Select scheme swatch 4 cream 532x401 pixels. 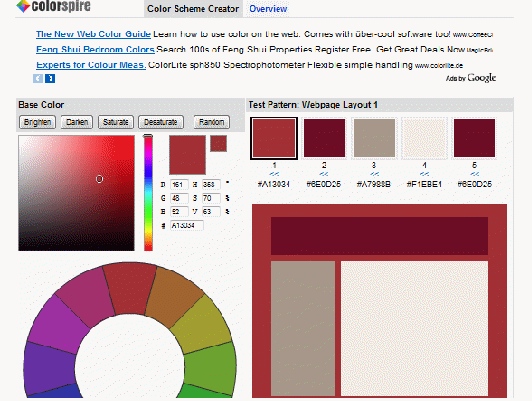pyautogui.click(x=424, y=138)
